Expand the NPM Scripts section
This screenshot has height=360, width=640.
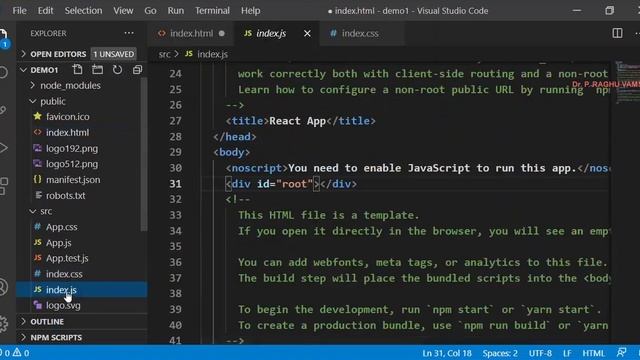pos(82,338)
